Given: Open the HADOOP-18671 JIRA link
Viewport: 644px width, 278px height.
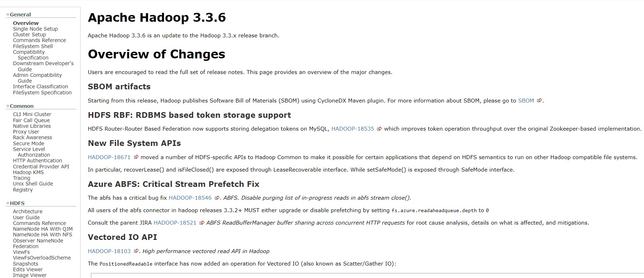Looking at the screenshot, I should (109, 157).
